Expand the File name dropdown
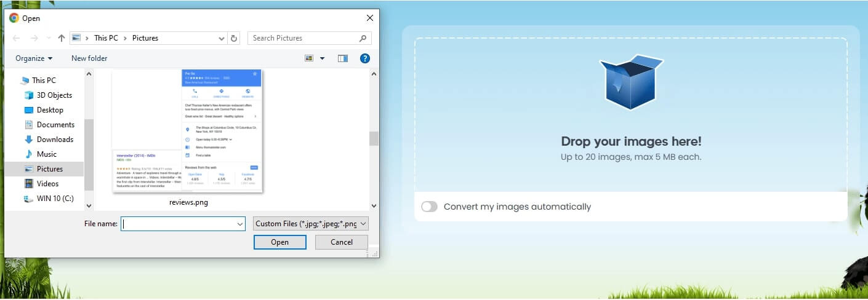The image size is (868, 300). pyautogui.click(x=240, y=224)
